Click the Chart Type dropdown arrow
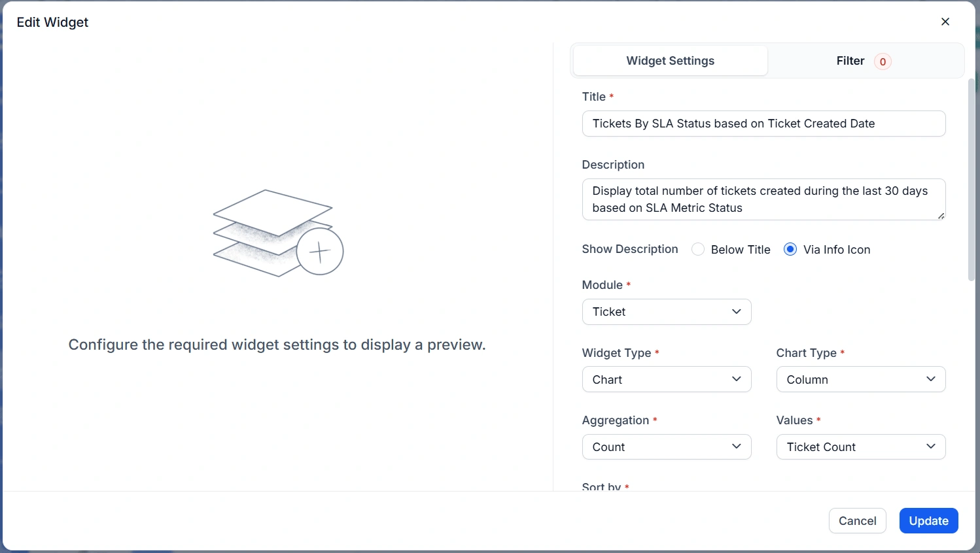This screenshot has width=980, height=553. click(x=930, y=379)
